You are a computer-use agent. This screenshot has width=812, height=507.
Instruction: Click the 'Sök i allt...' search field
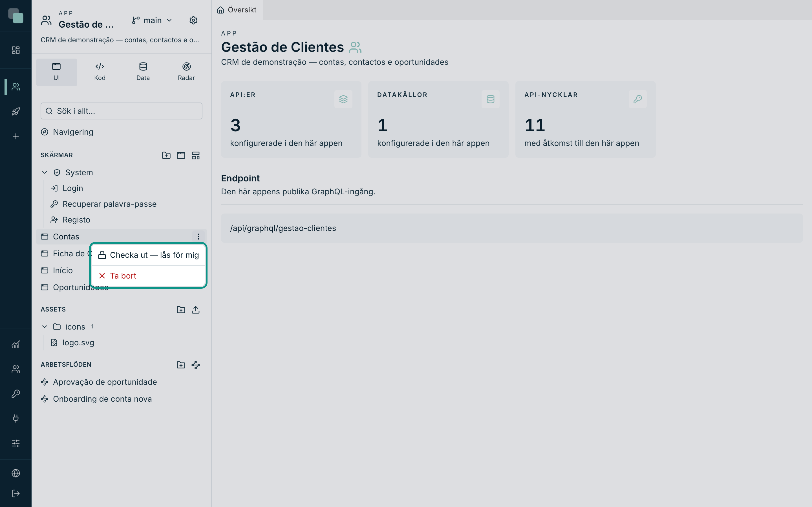point(122,111)
